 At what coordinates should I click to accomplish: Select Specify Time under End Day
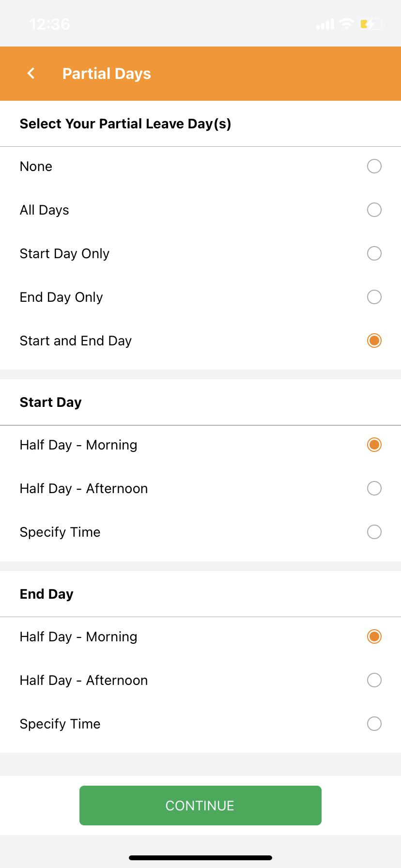pos(374,724)
